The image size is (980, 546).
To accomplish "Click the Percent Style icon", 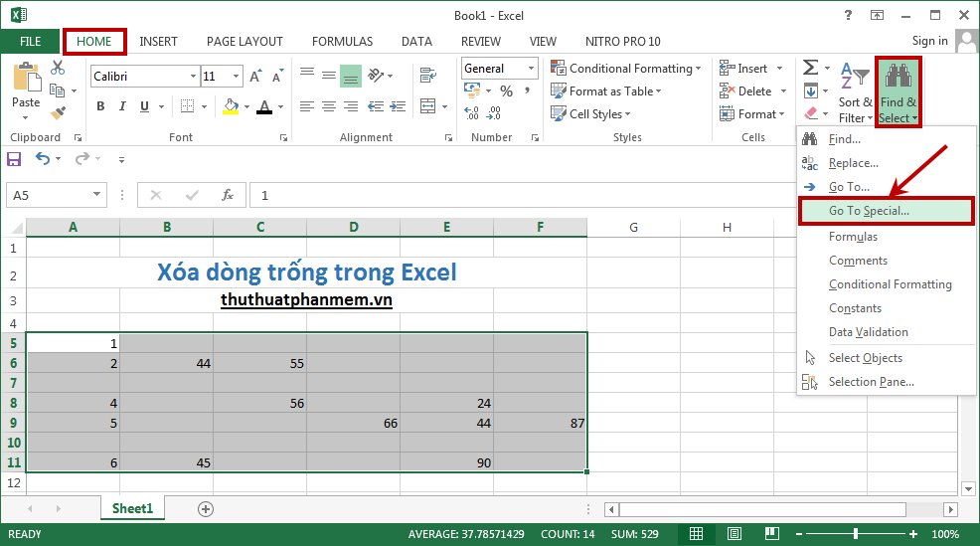I will click(506, 91).
